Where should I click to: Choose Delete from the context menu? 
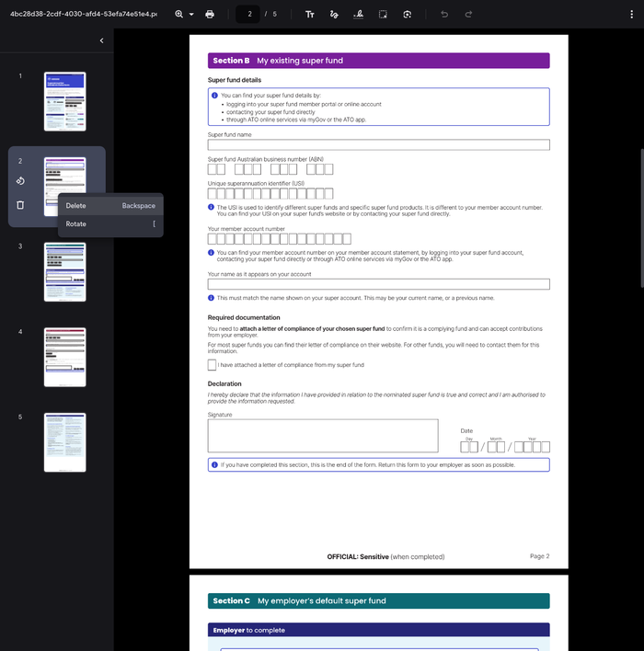75,206
